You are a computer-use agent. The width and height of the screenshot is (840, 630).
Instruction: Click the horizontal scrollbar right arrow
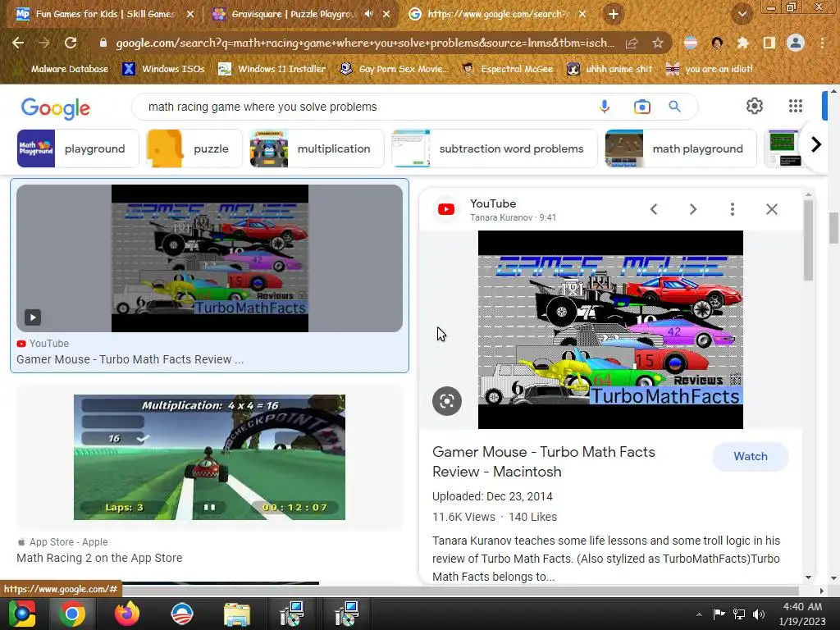822,591
